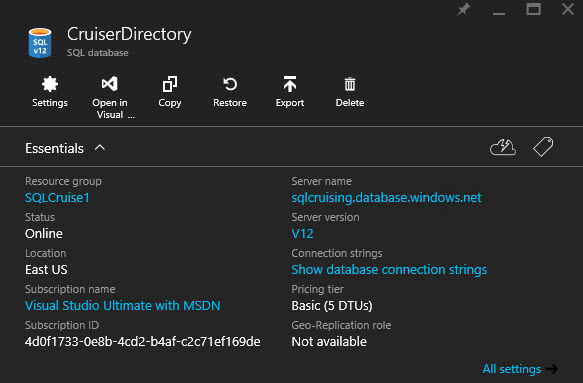Screen dimensions: 583x383
Task: Collapse the Essentials section
Action: pos(100,148)
